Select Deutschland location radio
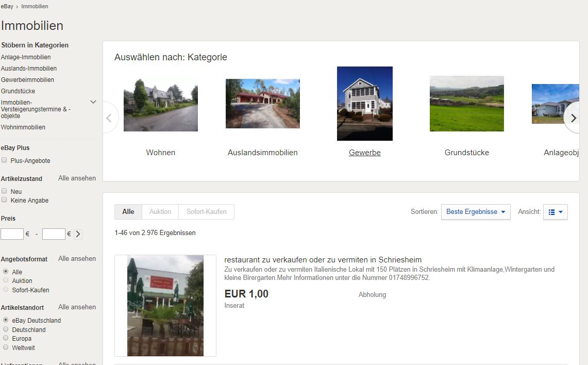588x365 pixels. click(6, 329)
